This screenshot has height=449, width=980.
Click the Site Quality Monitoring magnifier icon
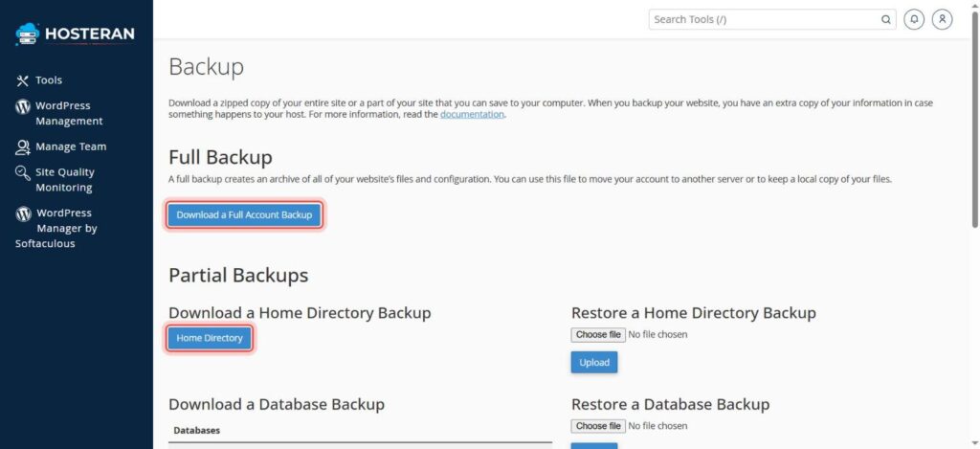[23, 172]
